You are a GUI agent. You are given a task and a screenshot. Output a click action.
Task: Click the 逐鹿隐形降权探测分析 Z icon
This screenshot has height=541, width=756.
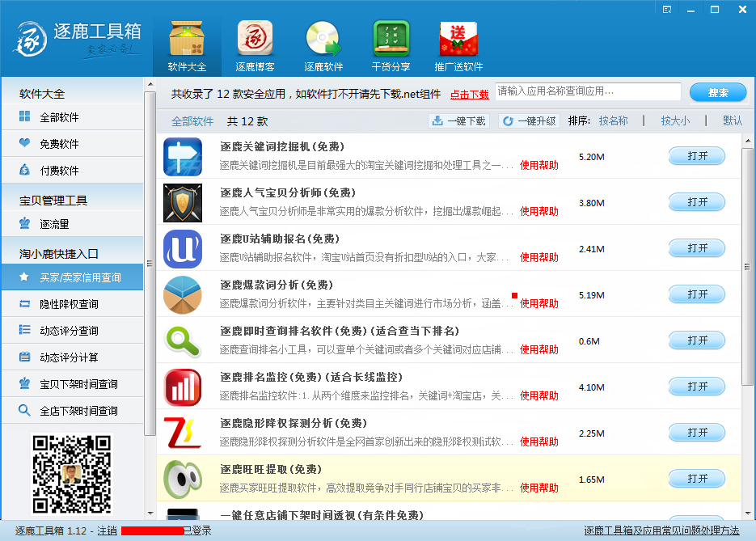pos(183,433)
